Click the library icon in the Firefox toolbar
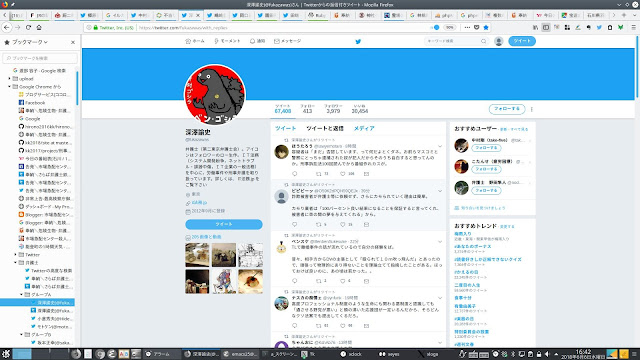This screenshot has height=360, width=640. [535, 27]
